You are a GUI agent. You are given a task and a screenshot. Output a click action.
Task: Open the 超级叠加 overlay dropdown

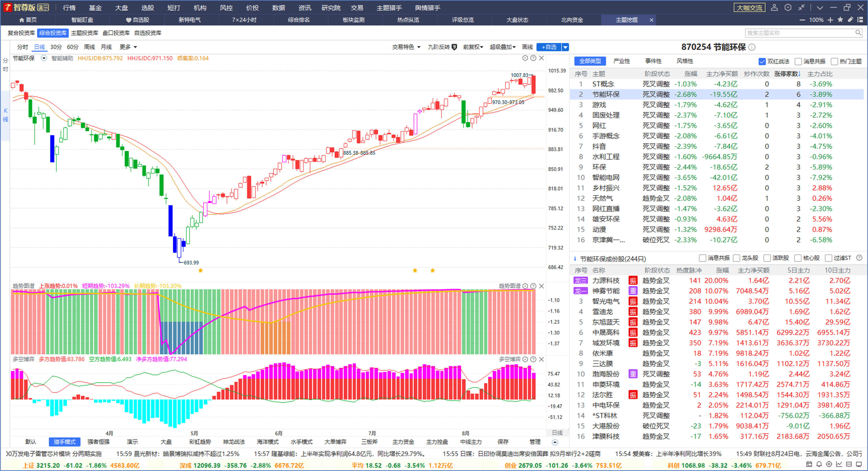tap(503, 47)
